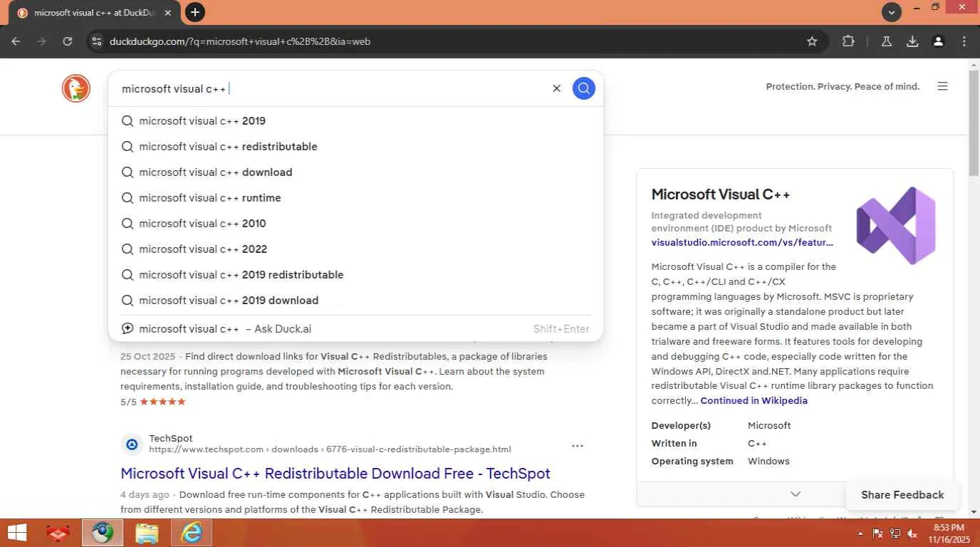This screenshot has height=547, width=980.
Task: Click the active browser icon in the taskbar
Action: point(103,533)
